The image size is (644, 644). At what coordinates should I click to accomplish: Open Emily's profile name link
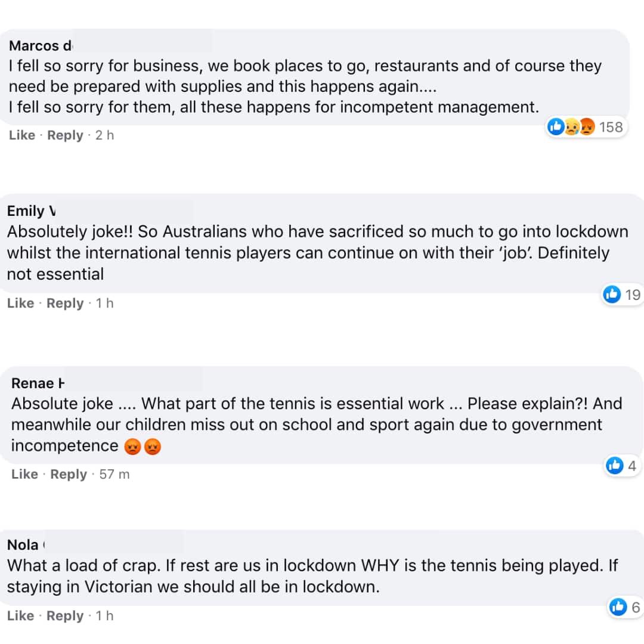pos(30,210)
